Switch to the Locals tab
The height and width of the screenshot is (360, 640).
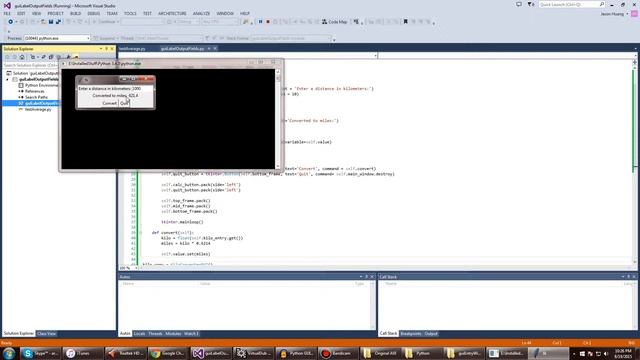[139, 333]
